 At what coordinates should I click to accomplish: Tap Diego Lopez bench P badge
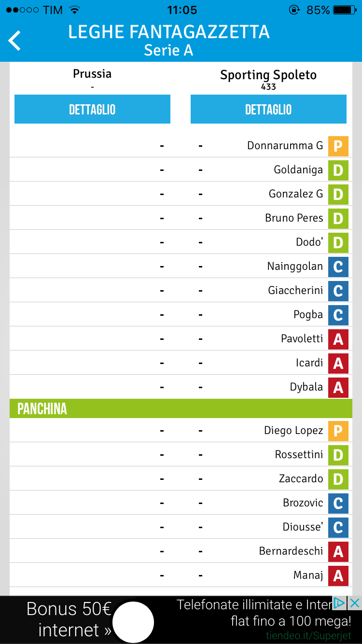[338, 431]
